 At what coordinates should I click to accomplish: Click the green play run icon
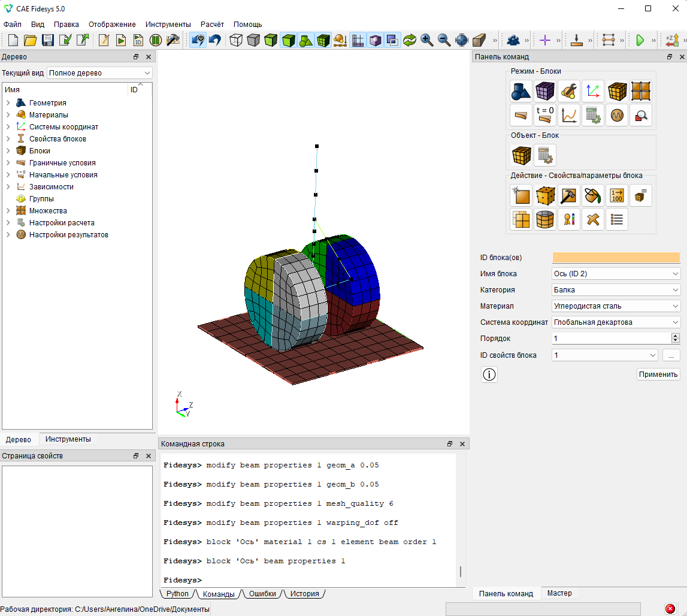coord(640,40)
